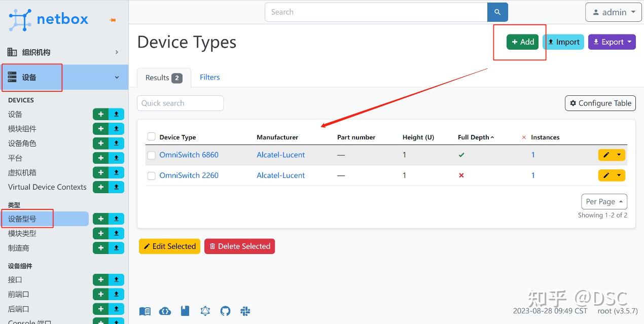Check the OmniSwitch 6860 row checkbox
Image resolution: width=644 pixels, height=324 pixels.
pyautogui.click(x=151, y=155)
